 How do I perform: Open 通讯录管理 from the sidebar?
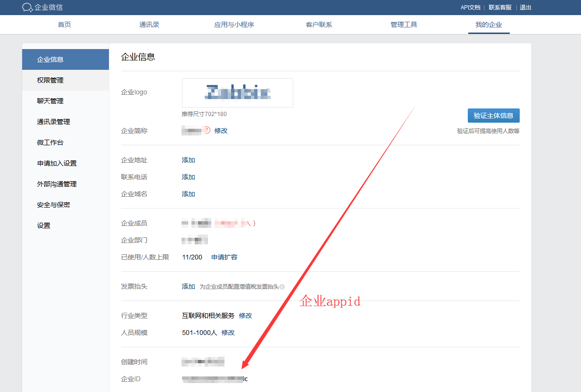pyautogui.click(x=53, y=122)
